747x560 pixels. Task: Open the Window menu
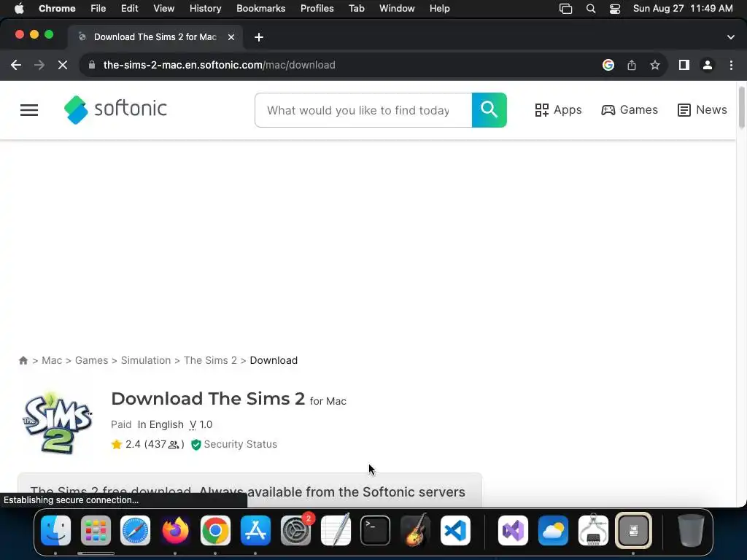[397, 9]
